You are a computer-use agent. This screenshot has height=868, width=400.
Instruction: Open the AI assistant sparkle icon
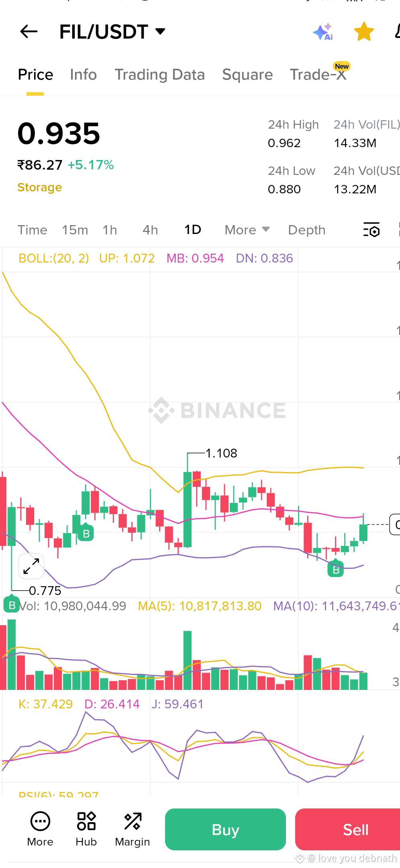tap(323, 32)
